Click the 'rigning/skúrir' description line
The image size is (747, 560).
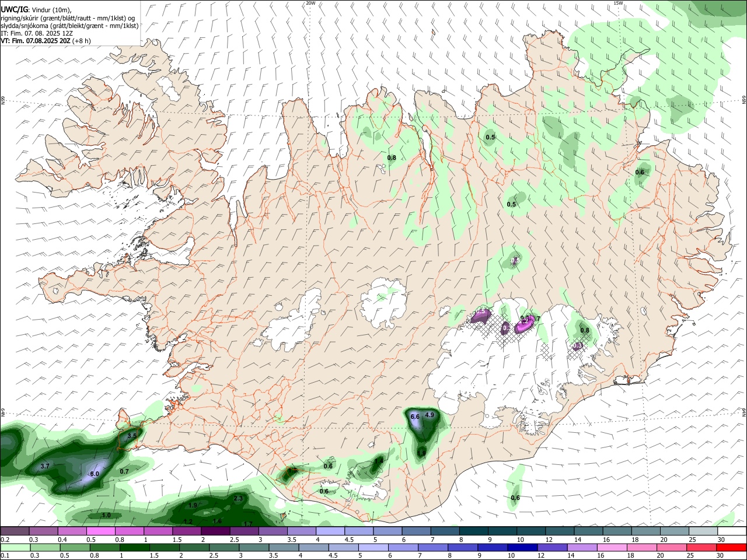click(68, 18)
